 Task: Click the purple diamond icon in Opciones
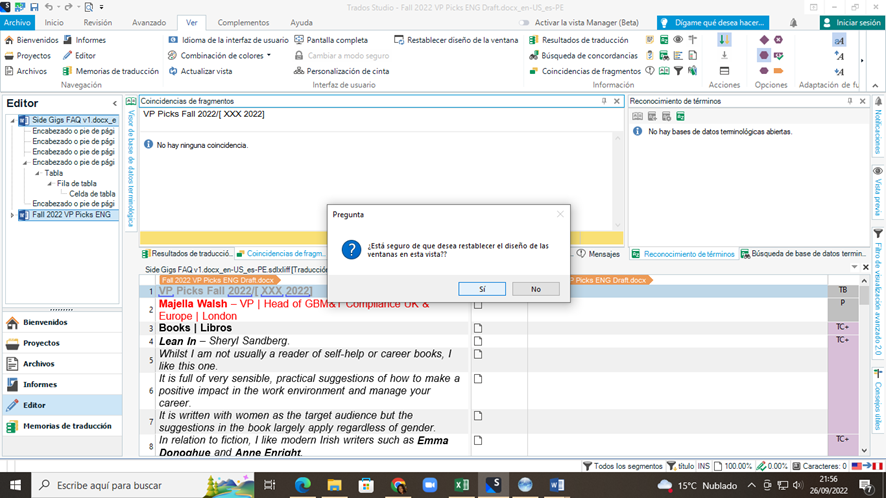[x=764, y=40]
